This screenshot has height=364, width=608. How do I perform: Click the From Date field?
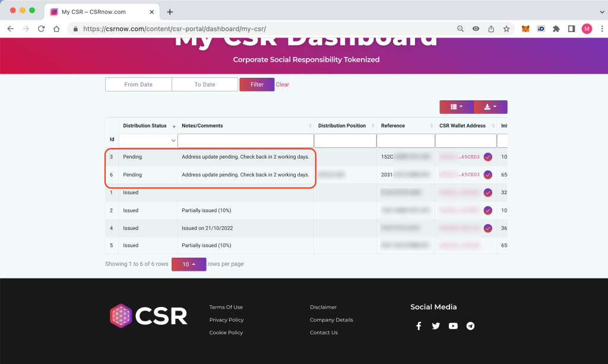pos(138,84)
